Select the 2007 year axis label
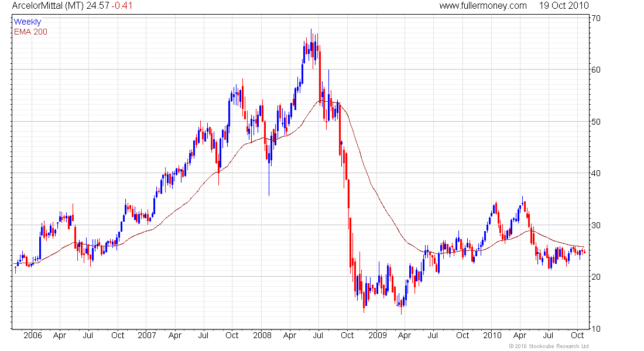 point(146,335)
